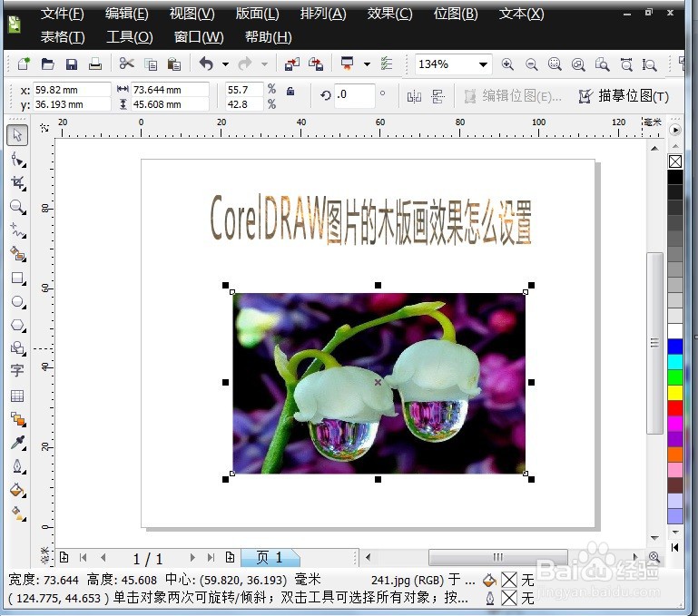This screenshot has height=616, width=698.
Task: Click the flower bitmap image on canvas
Action: 378,383
